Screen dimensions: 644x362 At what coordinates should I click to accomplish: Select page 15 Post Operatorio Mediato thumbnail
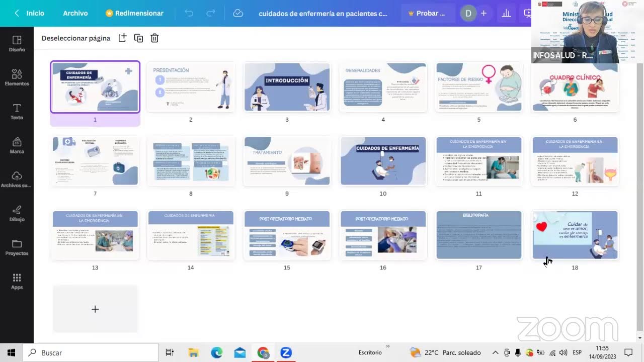click(287, 235)
